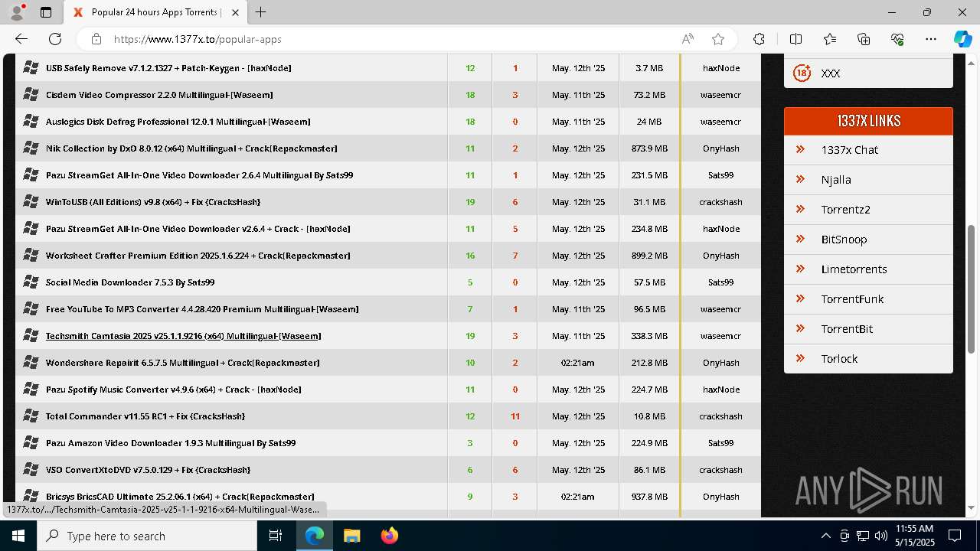The height and width of the screenshot is (551, 980).
Task: Open the Extensions puzzle icon
Action: point(759,39)
